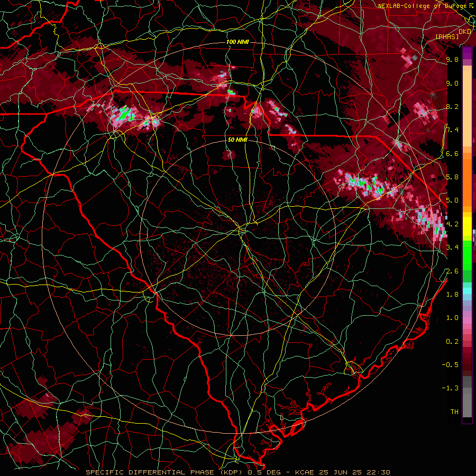Click the 8.2 value on the color scale

452,106
